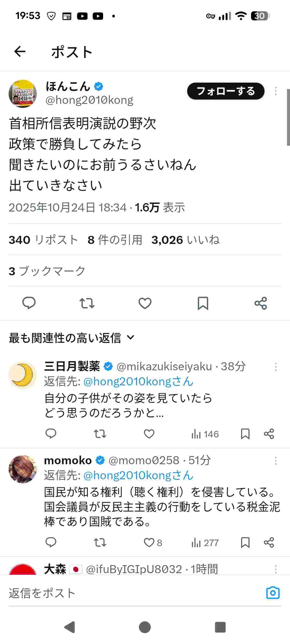This screenshot has height=644, width=290.
Task: Share momoko's reply
Action: 269,543
